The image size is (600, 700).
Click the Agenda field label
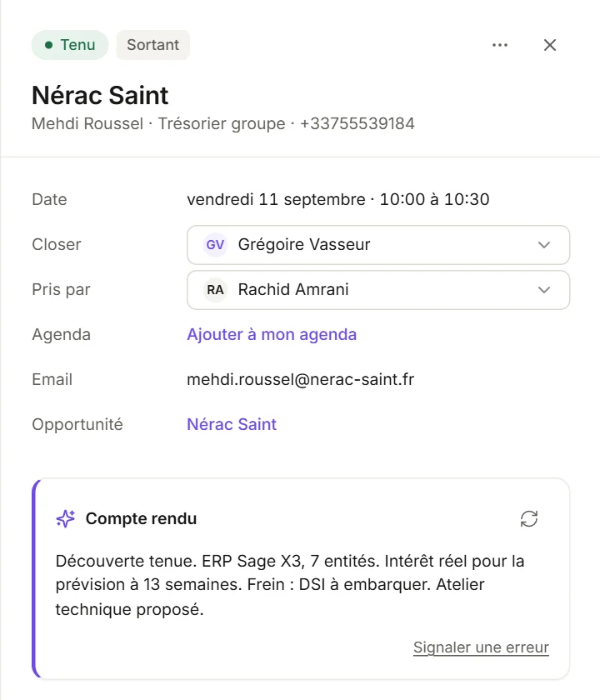[x=61, y=334]
